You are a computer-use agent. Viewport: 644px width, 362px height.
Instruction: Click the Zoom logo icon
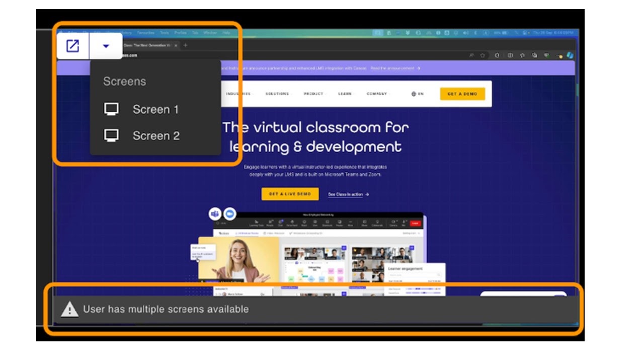point(229,214)
